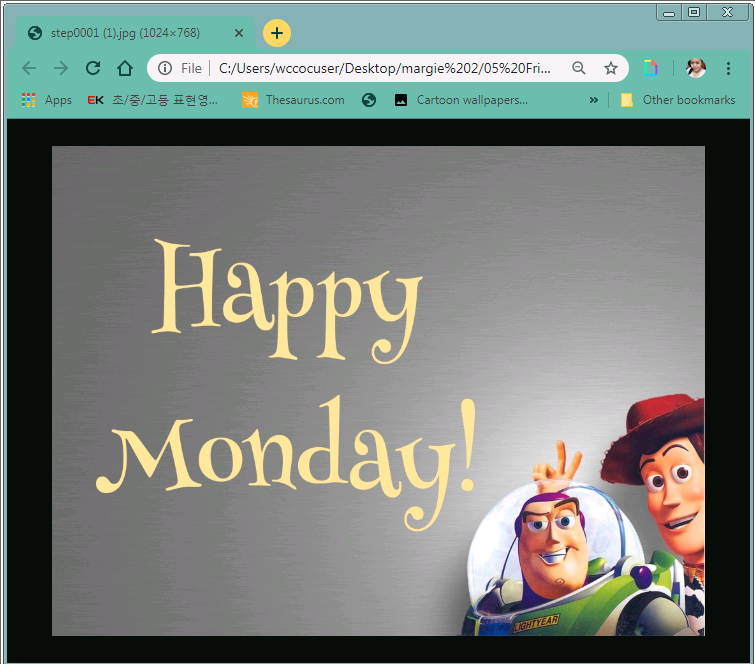The width and height of the screenshot is (755, 664).
Task: Open a new tab with the plus button
Action: click(x=277, y=33)
